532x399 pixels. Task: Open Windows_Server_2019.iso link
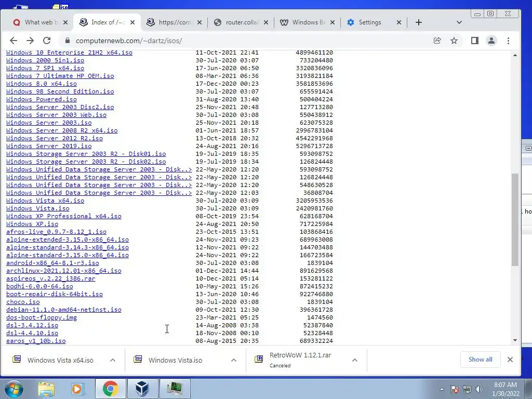[x=49, y=146]
